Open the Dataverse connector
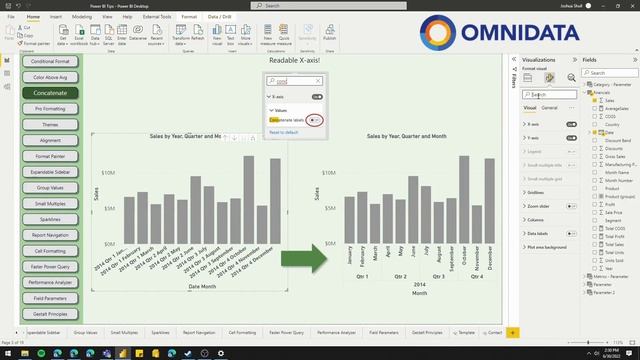Viewport: 640px width, 360px height. (138, 33)
